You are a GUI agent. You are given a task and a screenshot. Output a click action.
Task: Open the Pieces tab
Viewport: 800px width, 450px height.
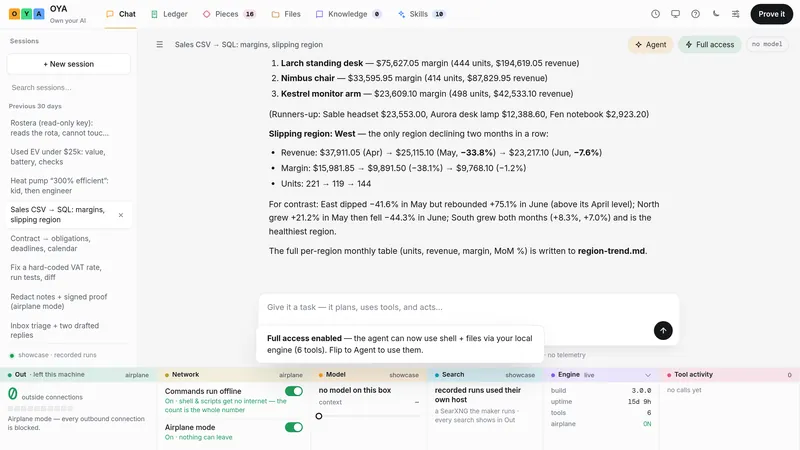pos(229,14)
